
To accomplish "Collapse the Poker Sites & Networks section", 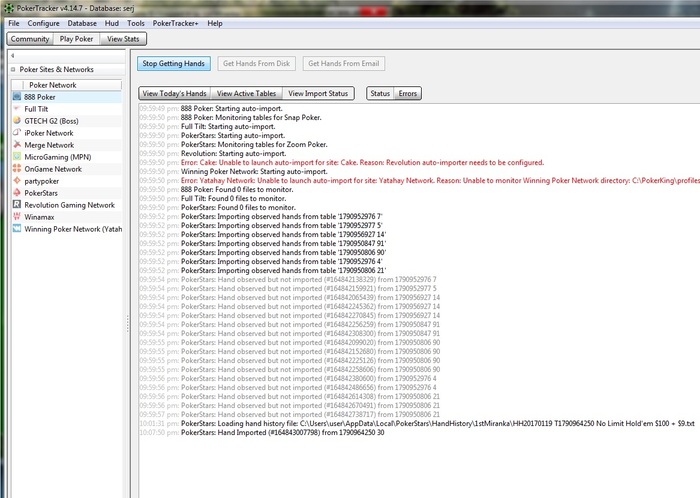I will click(13, 70).
